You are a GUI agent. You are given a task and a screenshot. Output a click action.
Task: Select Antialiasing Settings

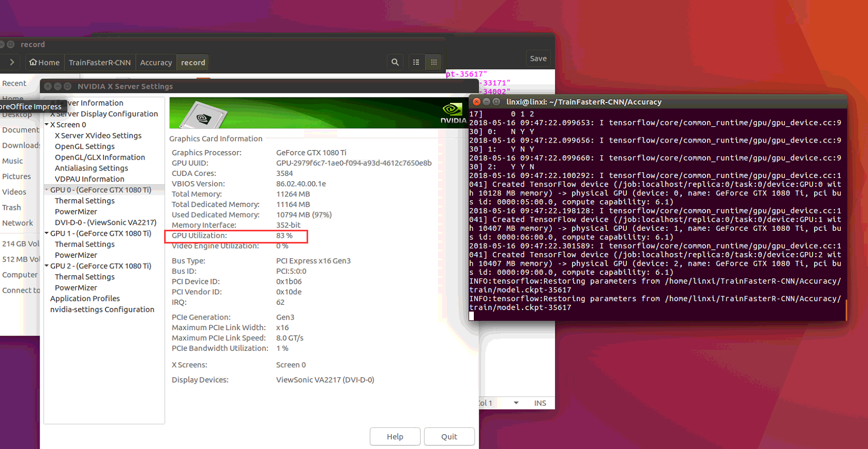(x=91, y=168)
